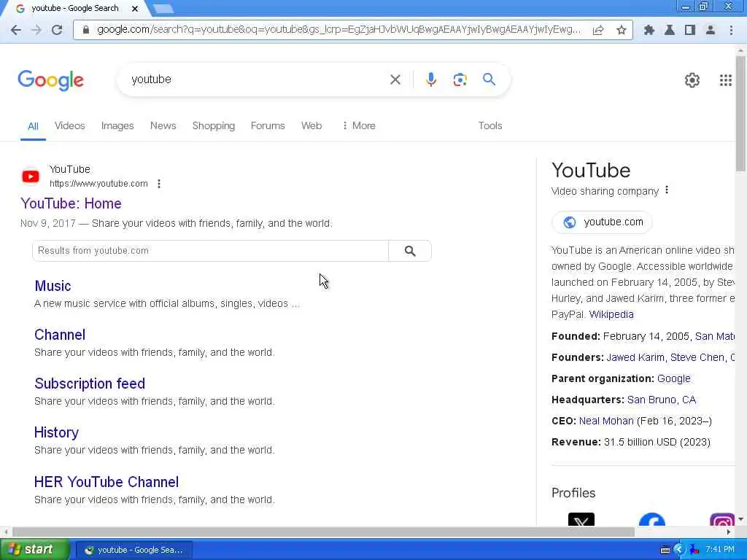The image size is (747, 560).
Task: Select the youtube - Google Sea... taskbar item
Action: pyautogui.click(x=134, y=550)
